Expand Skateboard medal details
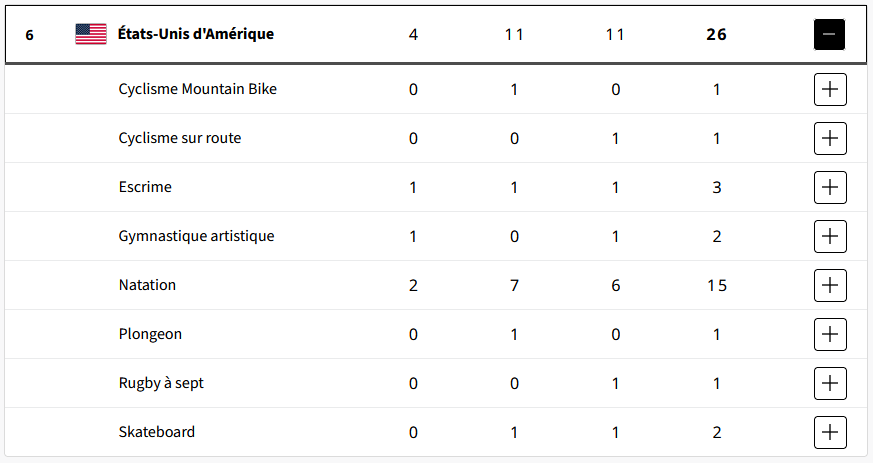This screenshot has height=463, width=873. [x=830, y=432]
